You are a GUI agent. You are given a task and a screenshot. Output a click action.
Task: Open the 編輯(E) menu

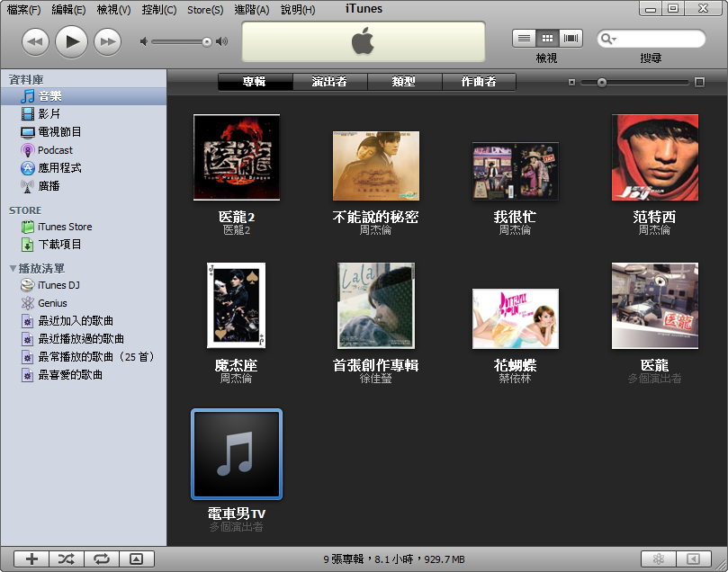pos(68,9)
